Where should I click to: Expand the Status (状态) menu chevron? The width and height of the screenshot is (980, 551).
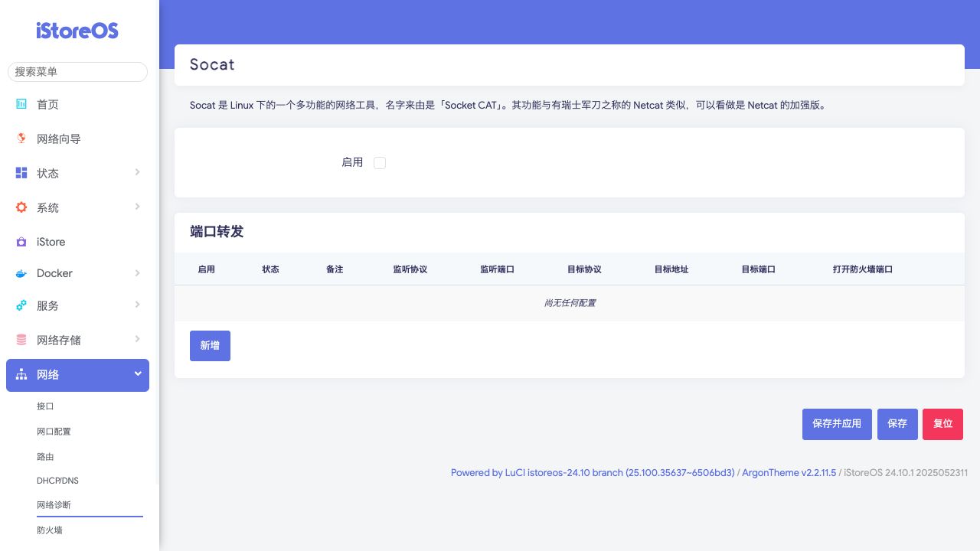(138, 172)
